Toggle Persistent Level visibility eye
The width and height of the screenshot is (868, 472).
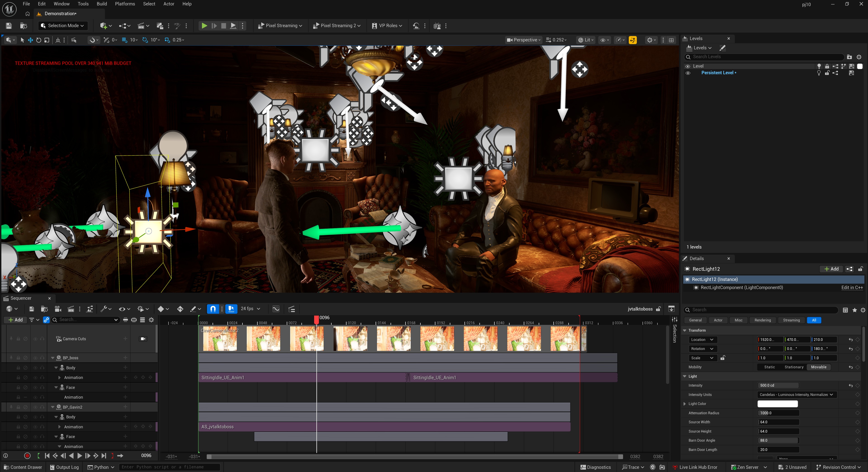coord(688,73)
